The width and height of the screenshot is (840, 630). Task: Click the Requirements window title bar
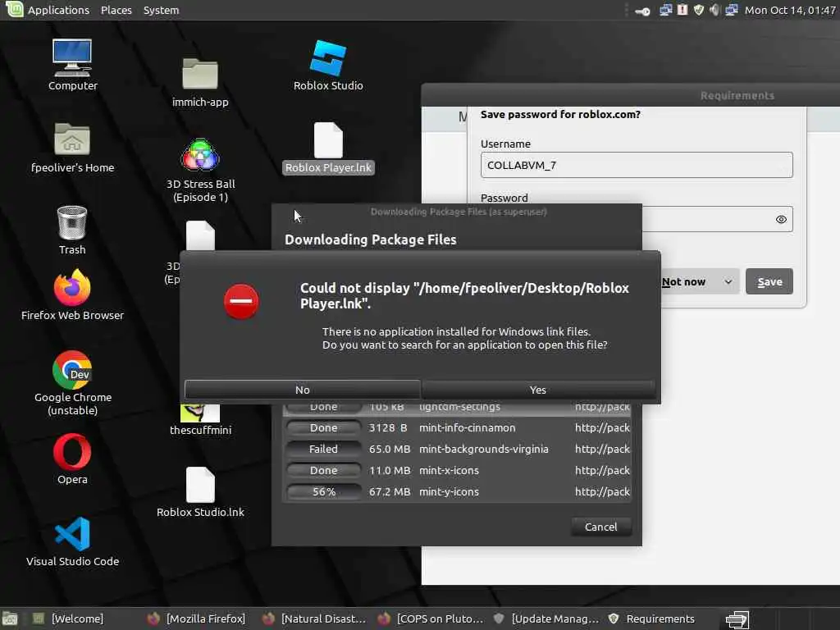coord(630,95)
